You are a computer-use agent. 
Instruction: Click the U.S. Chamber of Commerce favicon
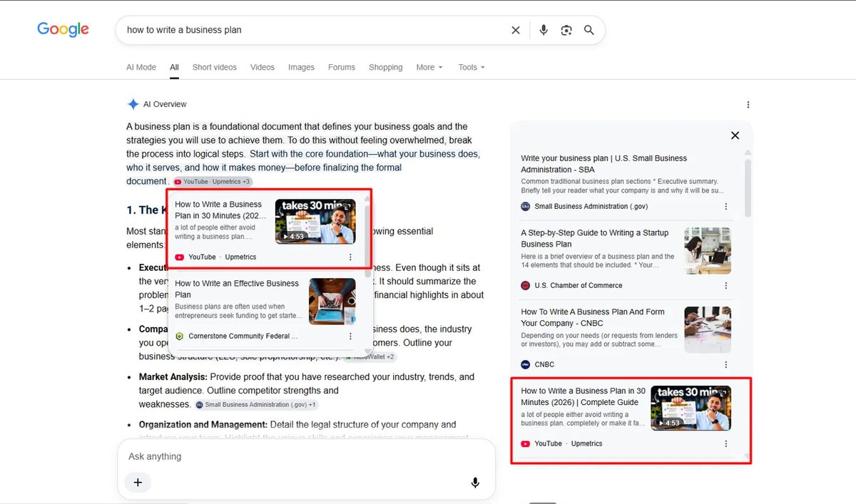[526, 285]
